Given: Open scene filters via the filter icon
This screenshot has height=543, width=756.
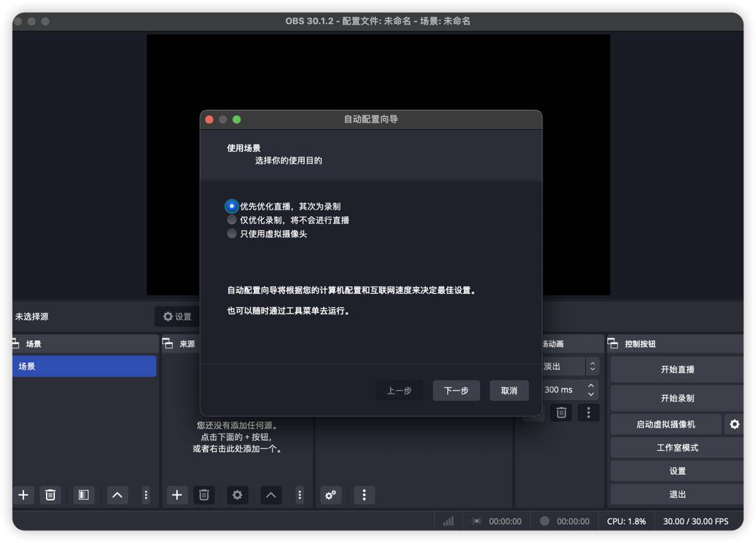Looking at the screenshot, I should tap(83, 495).
